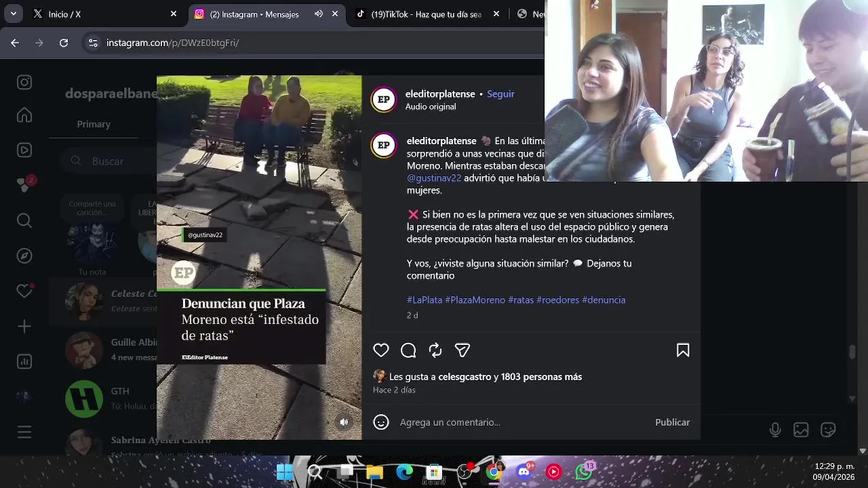Open the #roedores hashtag
This screenshot has width=868, height=488.
[557, 300]
